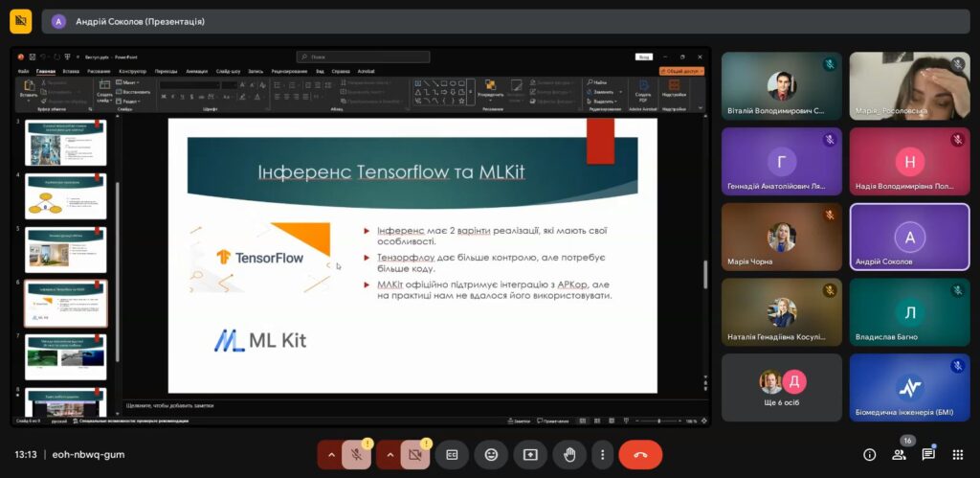
Task: Toggle the Заметки notes button in status bar
Action: click(519, 421)
